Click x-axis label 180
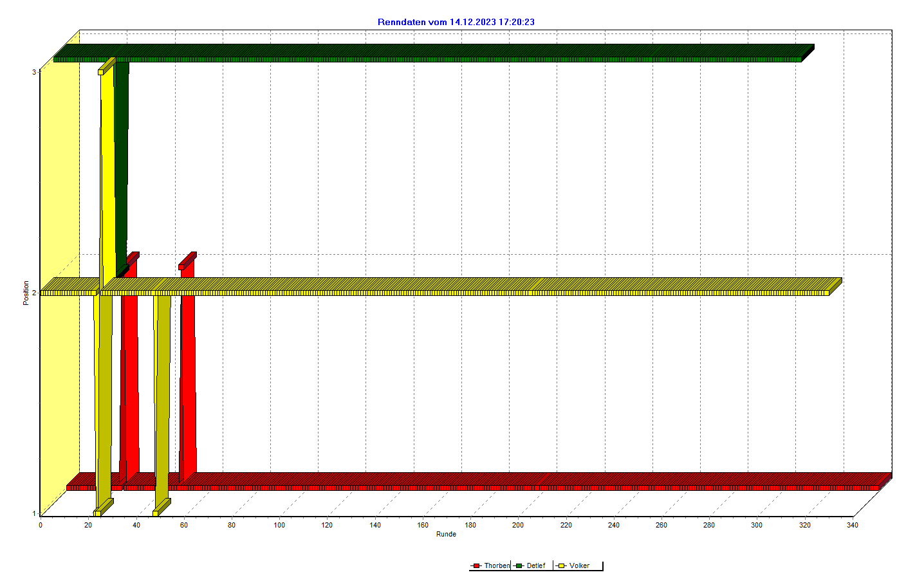 [x=470, y=525]
